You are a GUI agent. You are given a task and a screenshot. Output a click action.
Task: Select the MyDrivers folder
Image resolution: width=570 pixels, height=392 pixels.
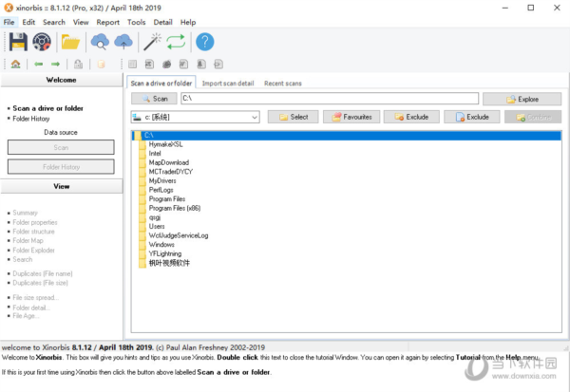[162, 181]
